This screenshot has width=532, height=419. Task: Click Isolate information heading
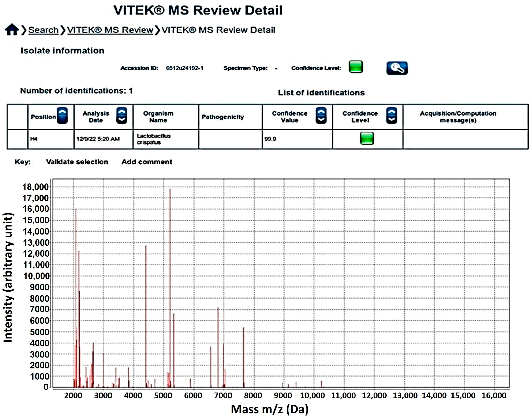[62, 51]
